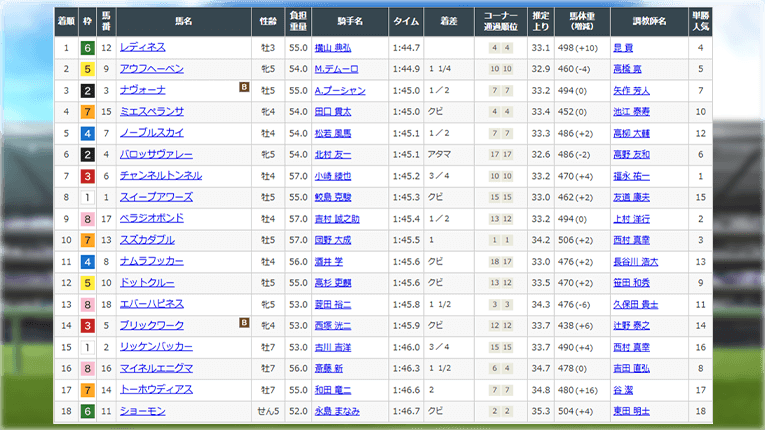This screenshot has width=765, height=430.
Task: Click the 馬名 column header
Action: click(185, 19)
